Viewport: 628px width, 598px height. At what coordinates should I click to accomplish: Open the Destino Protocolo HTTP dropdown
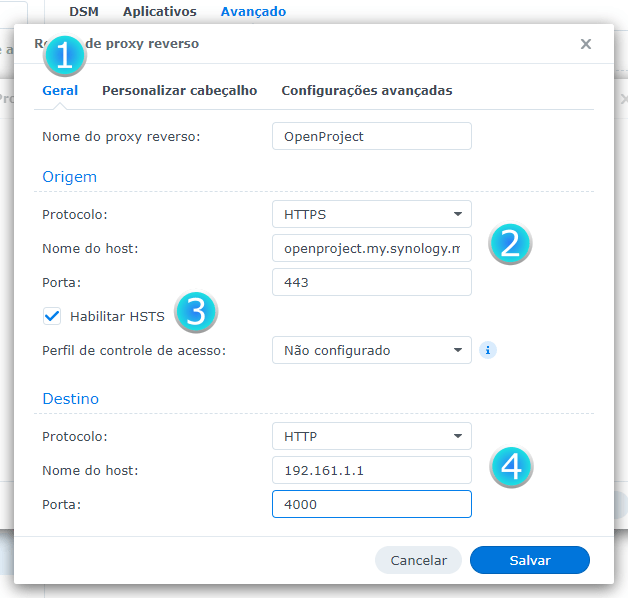pos(371,436)
